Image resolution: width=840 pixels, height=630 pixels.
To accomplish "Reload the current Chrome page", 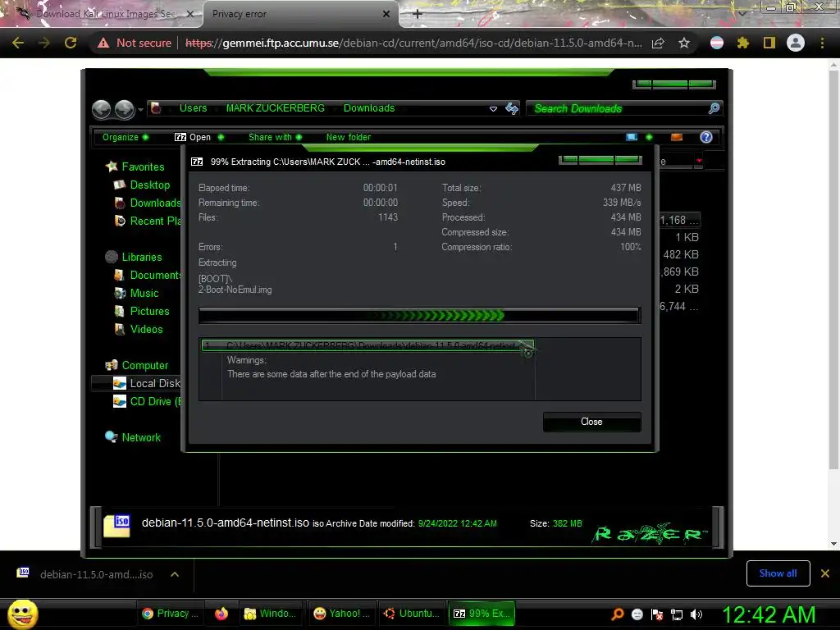I will 71,43.
